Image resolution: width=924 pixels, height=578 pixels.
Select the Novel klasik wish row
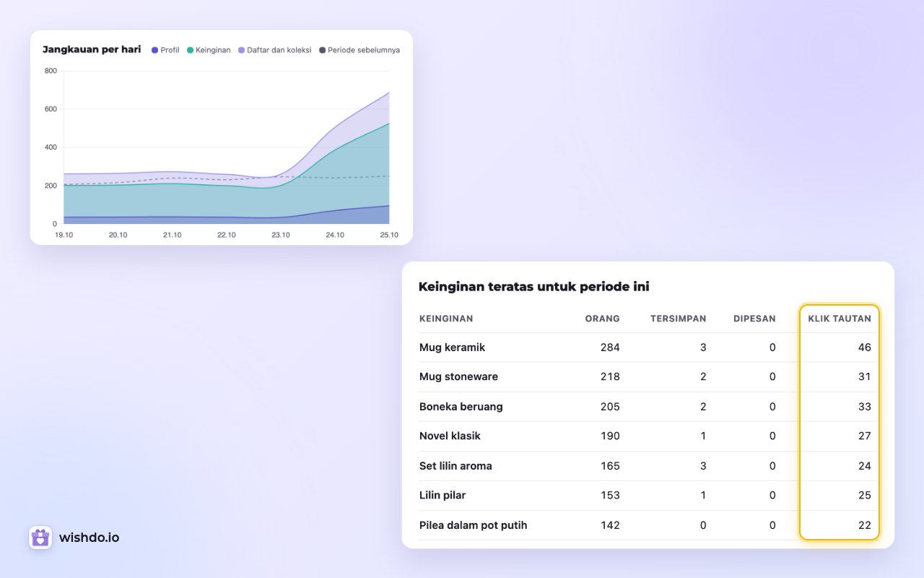coord(648,436)
